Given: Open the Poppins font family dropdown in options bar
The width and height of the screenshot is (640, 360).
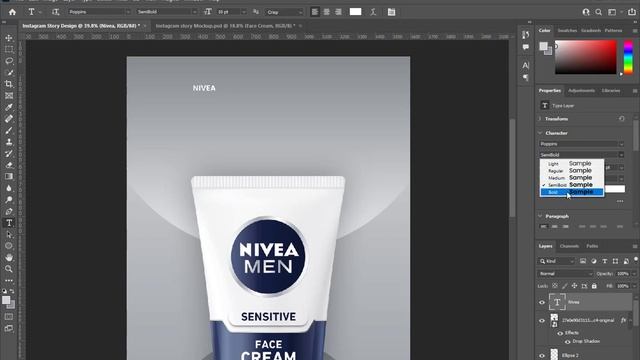Looking at the screenshot, I should [x=99, y=12].
